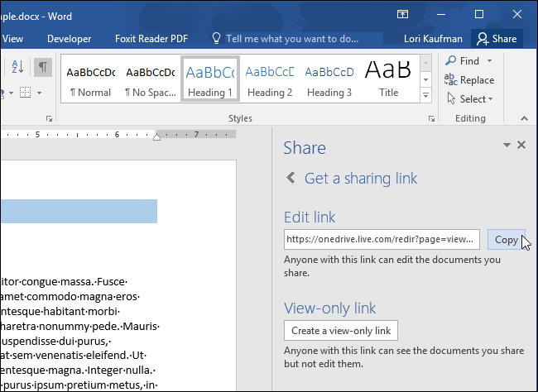This screenshot has height=392, width=538.
Task: Click Replace in the Editing group
Action: (x=469, y=80)
